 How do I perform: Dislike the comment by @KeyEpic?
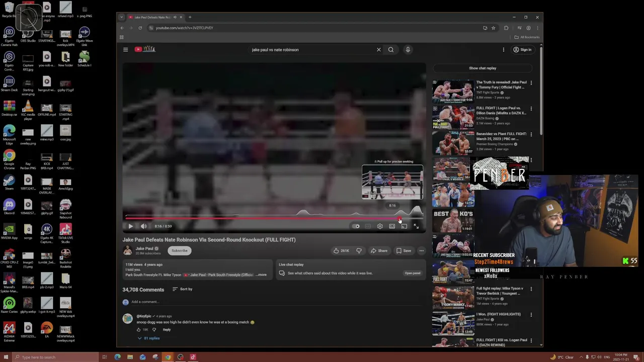(x=154, y=330)
